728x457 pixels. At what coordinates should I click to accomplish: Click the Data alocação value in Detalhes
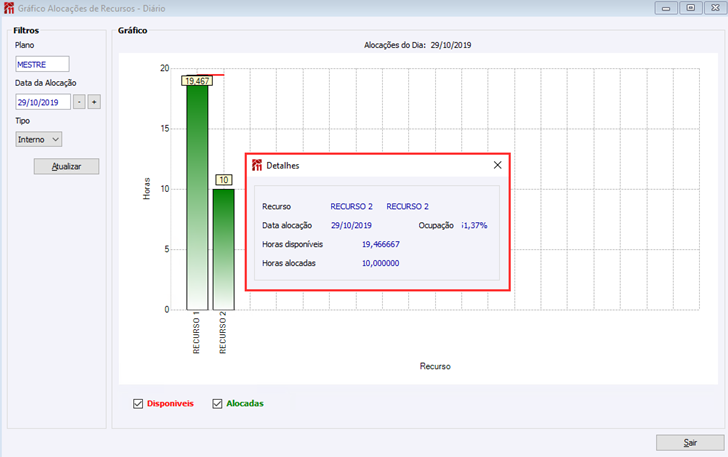[x=351, y=225]
